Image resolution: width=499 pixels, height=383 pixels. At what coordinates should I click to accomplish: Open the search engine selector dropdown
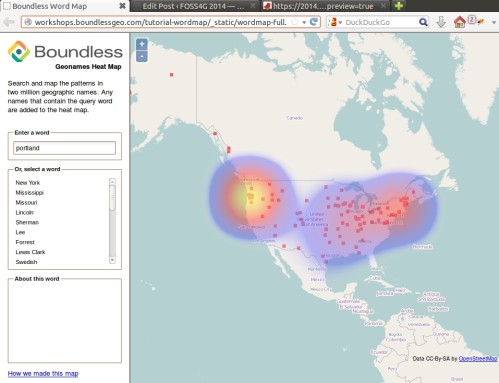335,22
